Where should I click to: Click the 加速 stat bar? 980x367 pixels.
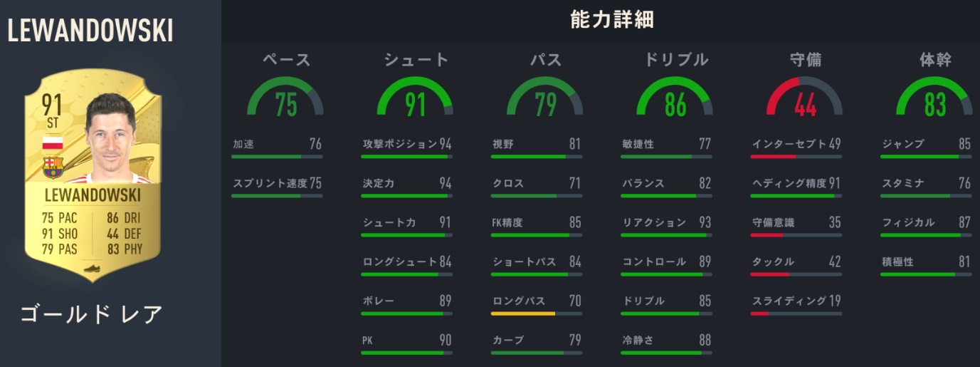(277, 156)
